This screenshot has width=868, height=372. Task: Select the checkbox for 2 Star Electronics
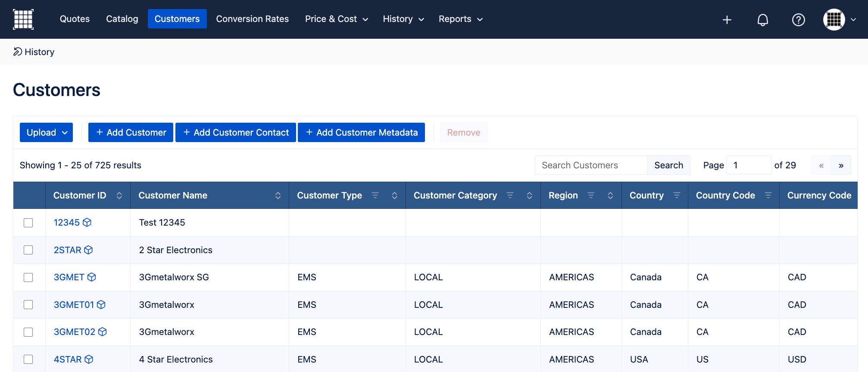click(x=28, y=250)
